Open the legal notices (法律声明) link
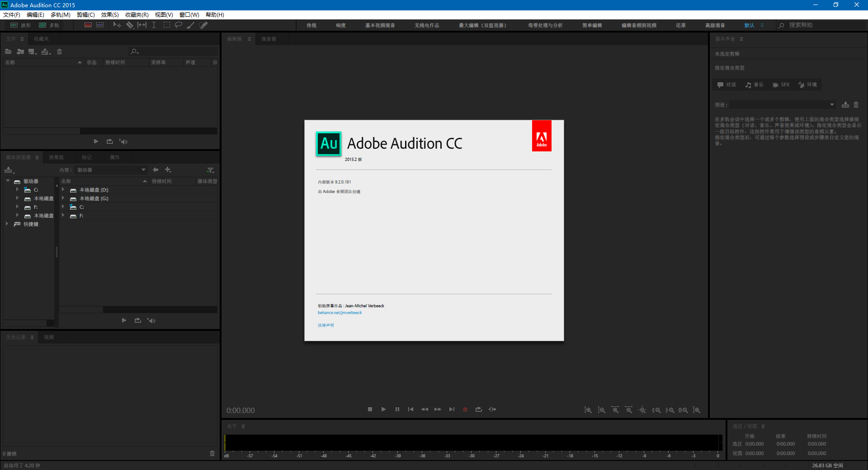Image resolution: width=868 pixels, height=470 pixels. tap(326, 325)
